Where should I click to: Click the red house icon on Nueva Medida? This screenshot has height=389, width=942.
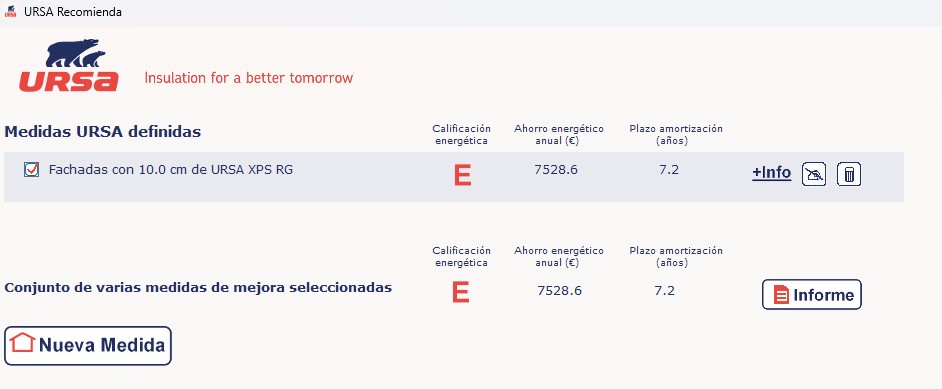click(22, 343)
